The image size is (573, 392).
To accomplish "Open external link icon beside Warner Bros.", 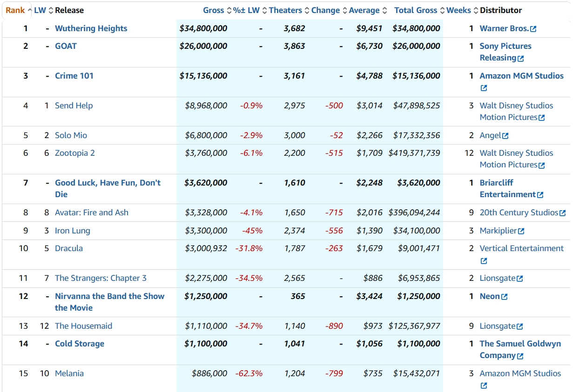I will coord(533,29).
